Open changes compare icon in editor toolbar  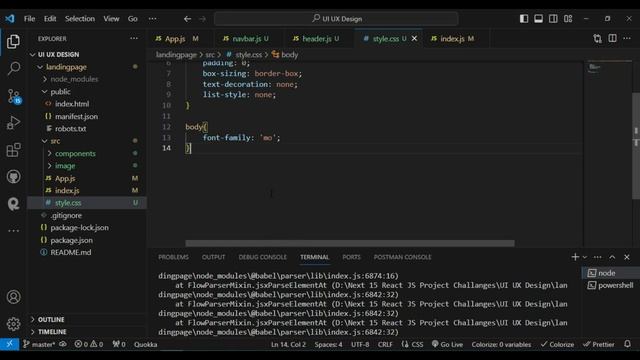(598, 38)
